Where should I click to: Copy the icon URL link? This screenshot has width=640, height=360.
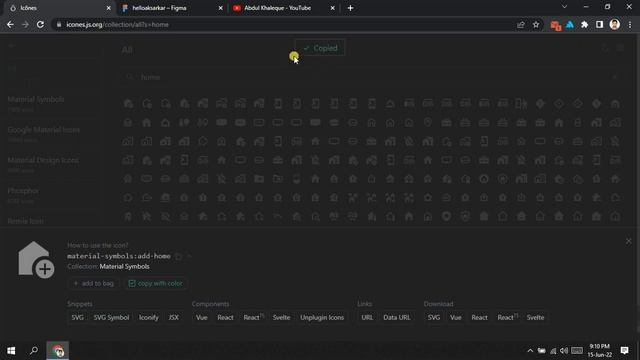[x=367, y=318]
